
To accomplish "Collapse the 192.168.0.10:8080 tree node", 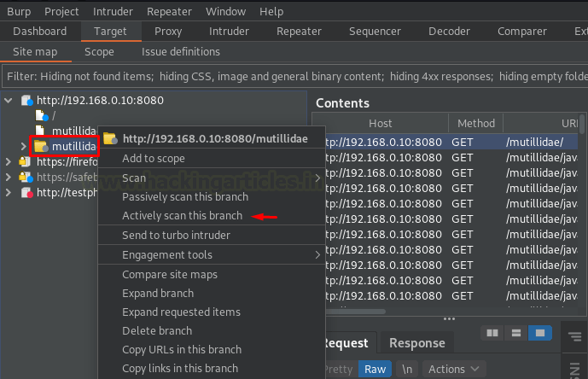I will [9, 101].
